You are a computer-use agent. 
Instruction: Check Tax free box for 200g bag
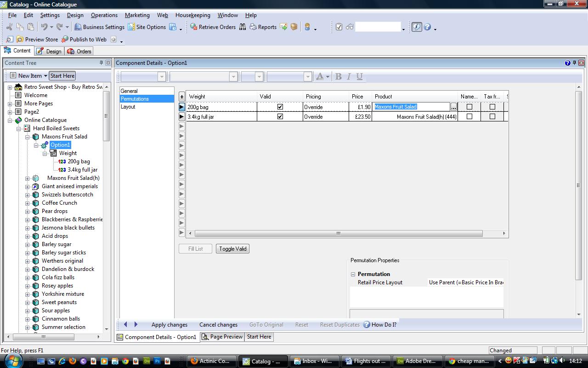[492, 107]
